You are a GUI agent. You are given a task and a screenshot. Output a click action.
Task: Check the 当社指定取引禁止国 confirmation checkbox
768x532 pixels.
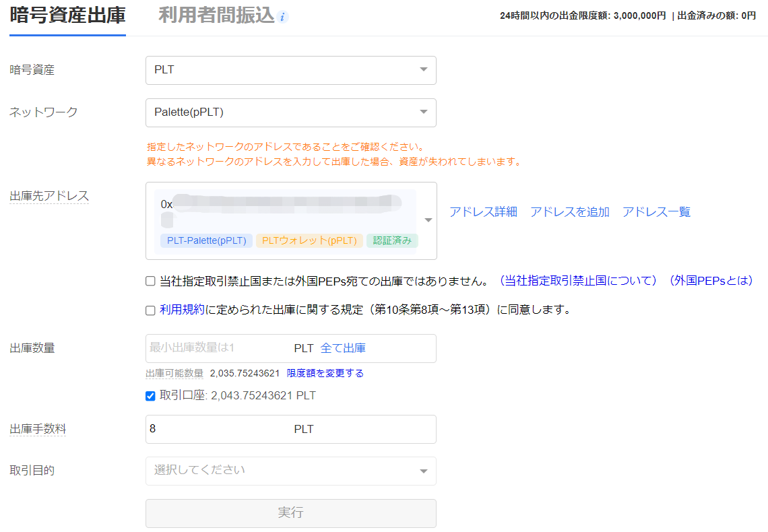150,281
